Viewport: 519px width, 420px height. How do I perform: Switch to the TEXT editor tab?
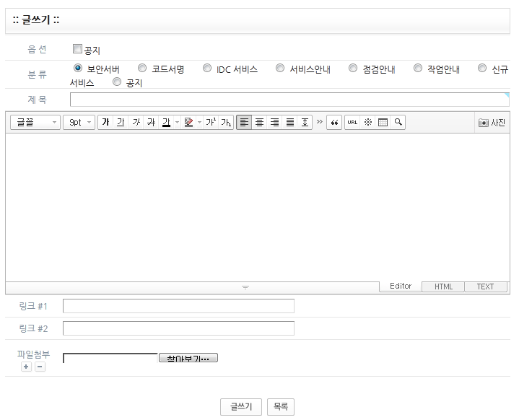pyautogui.click(x=485, y=286)
